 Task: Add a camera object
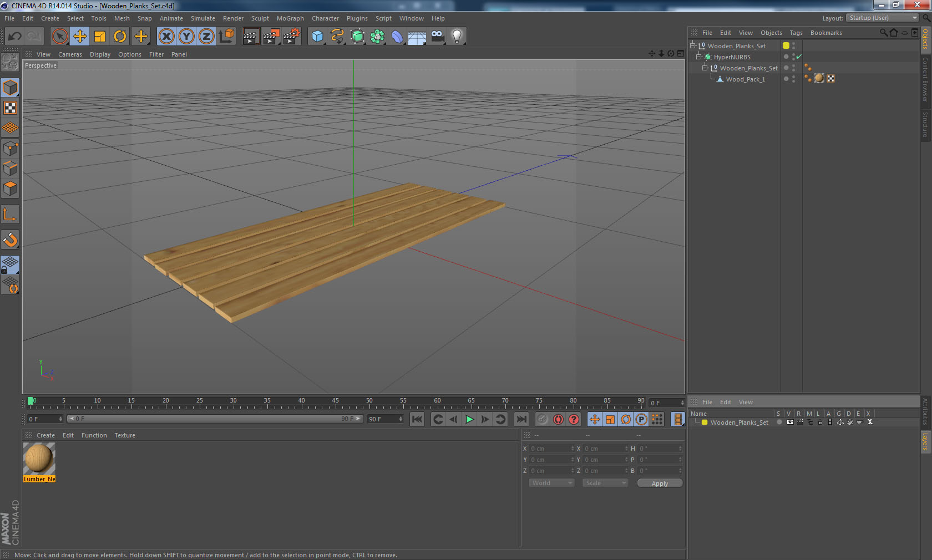437,37
